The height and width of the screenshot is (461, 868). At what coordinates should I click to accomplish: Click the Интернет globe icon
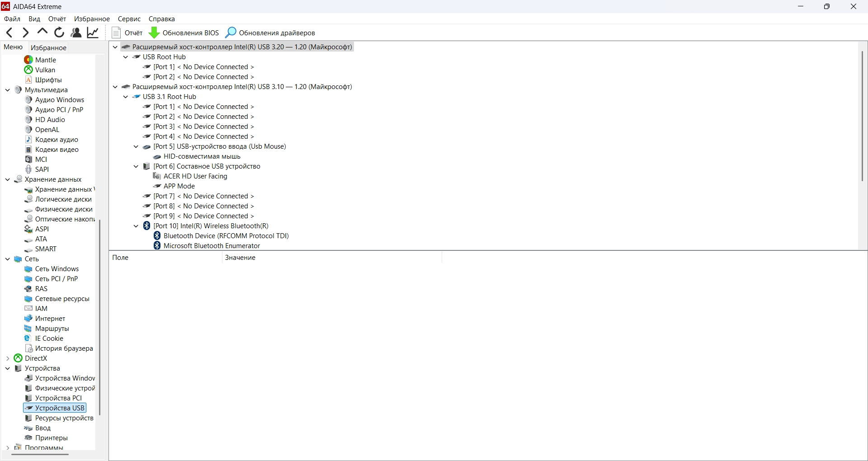pyautogui.click(x=28, y=319)
